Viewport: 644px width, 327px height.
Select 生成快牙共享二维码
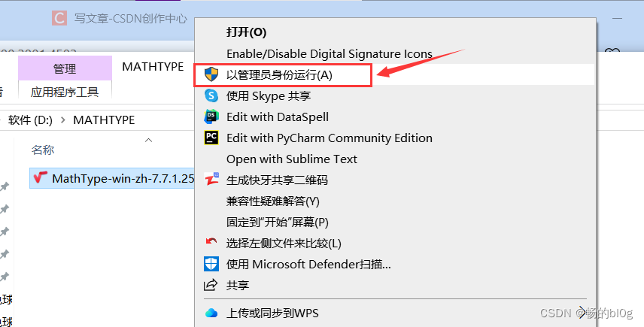[x=277, y=180]
